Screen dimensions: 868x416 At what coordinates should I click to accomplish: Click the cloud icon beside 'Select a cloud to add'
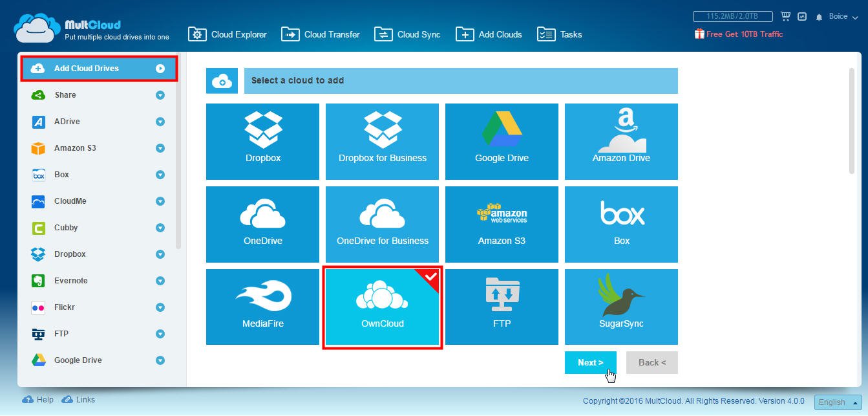click(x=222, y=81)
